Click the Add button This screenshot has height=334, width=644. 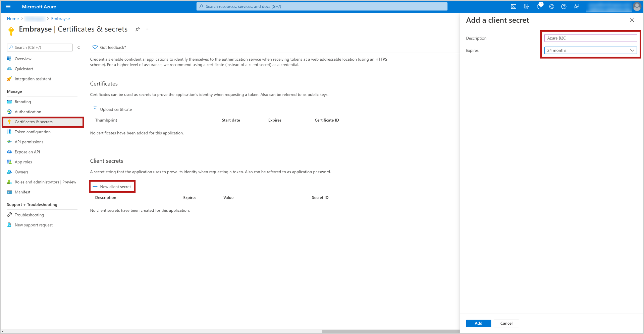(478, 323)
